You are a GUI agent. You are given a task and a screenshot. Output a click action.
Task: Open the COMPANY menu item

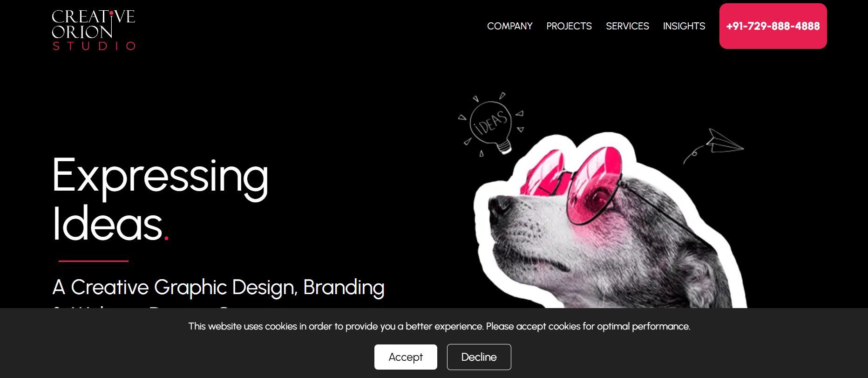(509, 26)
